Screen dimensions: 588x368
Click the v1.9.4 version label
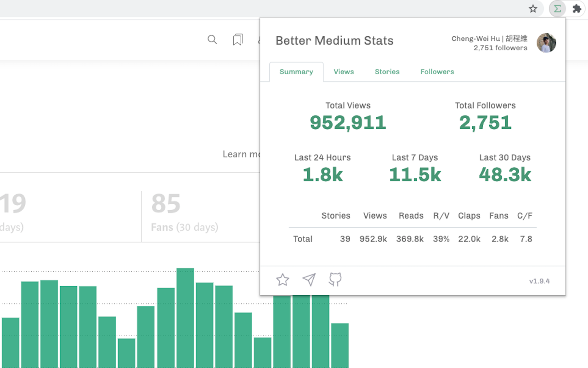coord(539,281)
